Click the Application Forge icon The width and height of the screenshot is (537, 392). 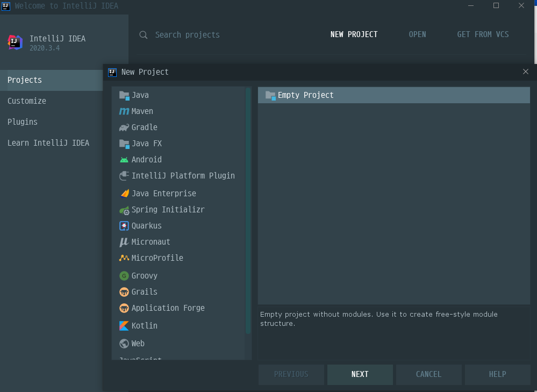pos(124,308)
